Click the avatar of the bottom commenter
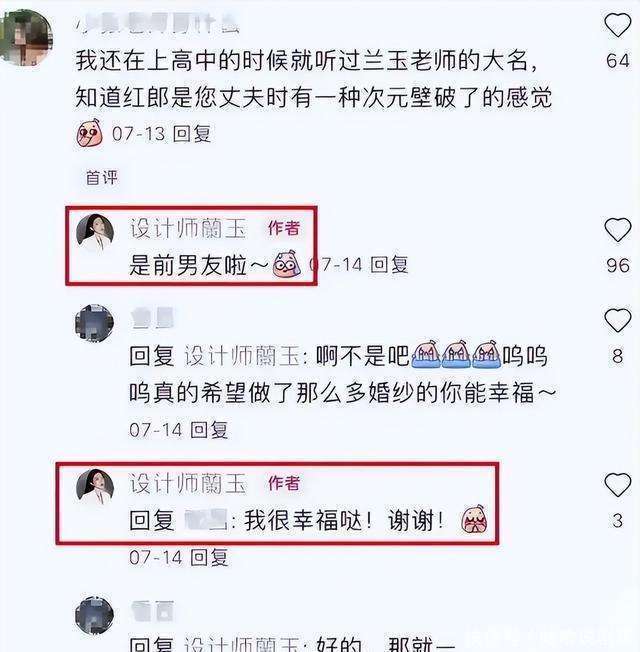This screenshot has height=652, width=640. pyautogui.click(x=94, y=616)
